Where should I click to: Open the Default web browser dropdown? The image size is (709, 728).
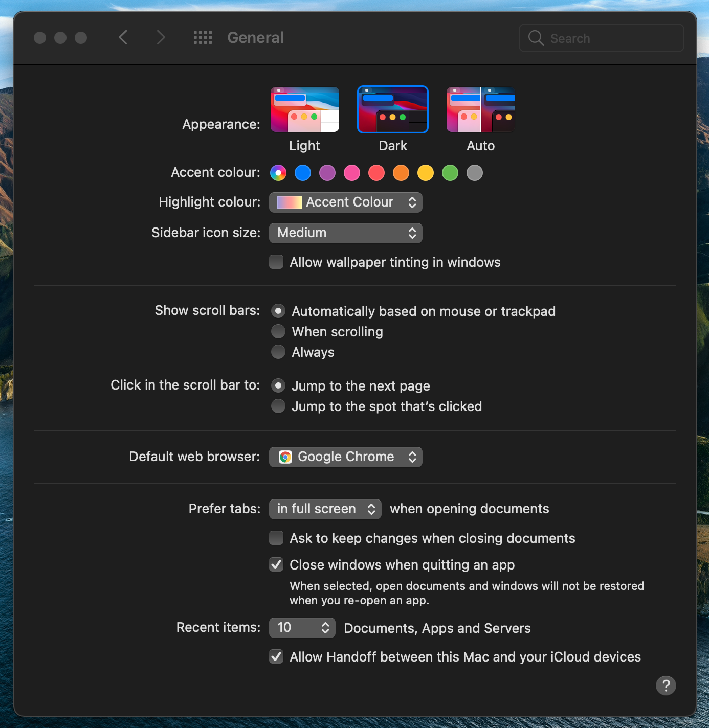346,457
